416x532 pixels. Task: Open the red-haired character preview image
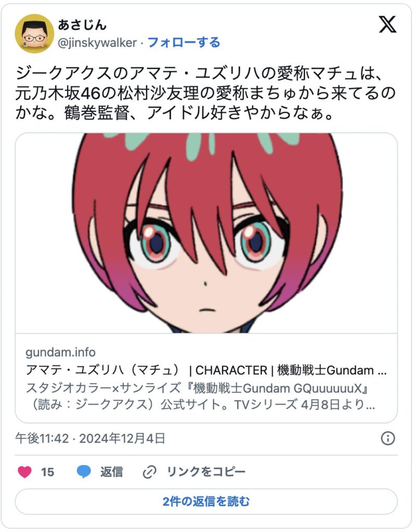(206, 233)
